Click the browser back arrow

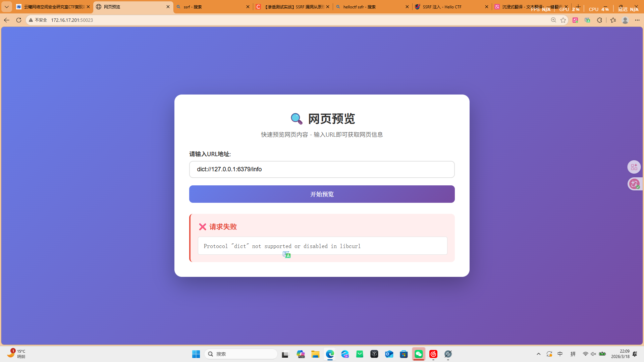click(6, 20)
